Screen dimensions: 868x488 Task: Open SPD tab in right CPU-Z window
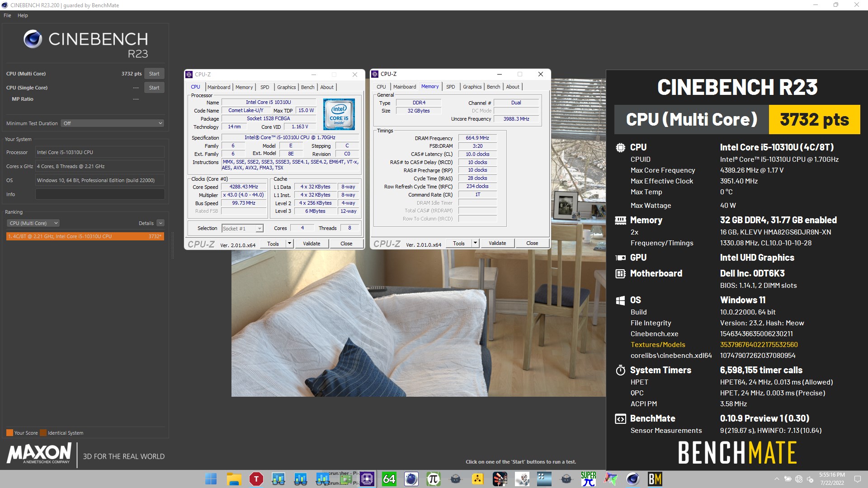click(x=451, y=87)
